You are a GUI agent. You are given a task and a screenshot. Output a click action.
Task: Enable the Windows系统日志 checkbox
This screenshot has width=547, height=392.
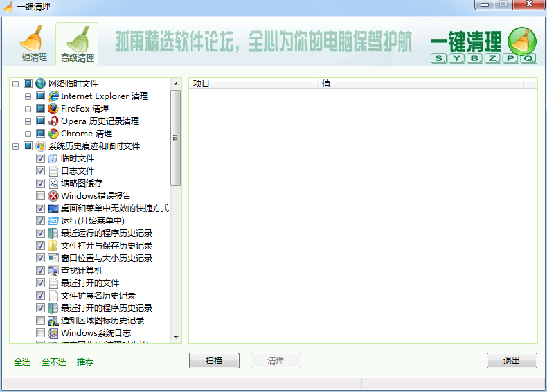coord(40,333)
